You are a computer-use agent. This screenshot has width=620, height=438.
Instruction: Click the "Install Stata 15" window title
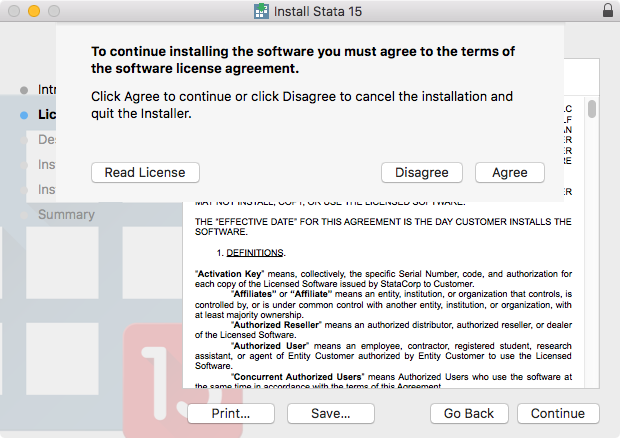click(x=318, y=11)
